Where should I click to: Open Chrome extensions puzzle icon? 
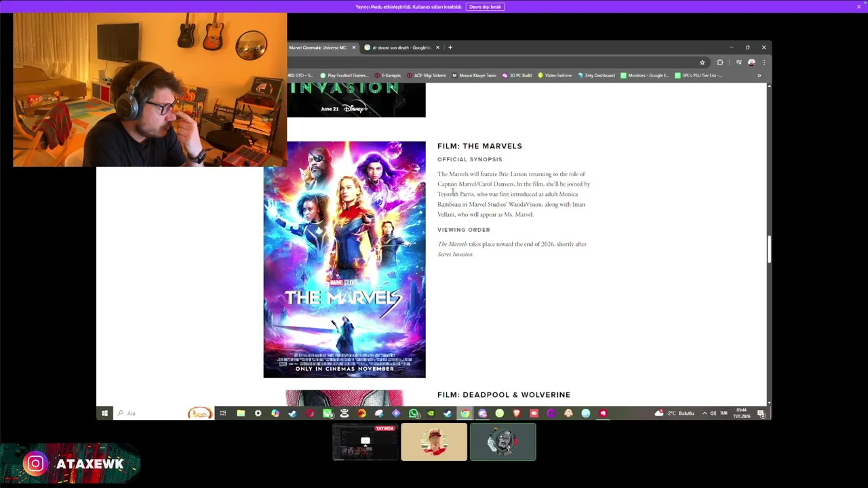point(720,62)
